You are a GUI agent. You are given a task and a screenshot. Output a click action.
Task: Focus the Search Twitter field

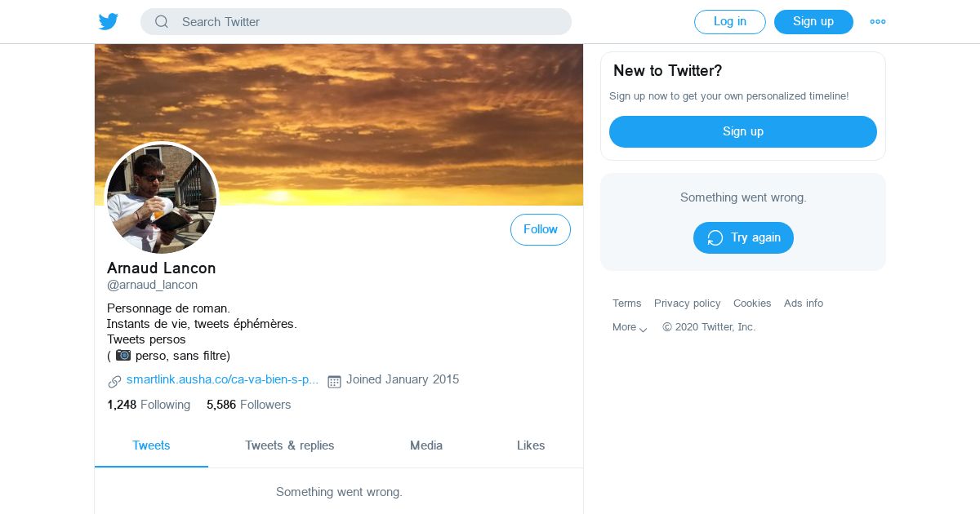(x=356, y=22)
